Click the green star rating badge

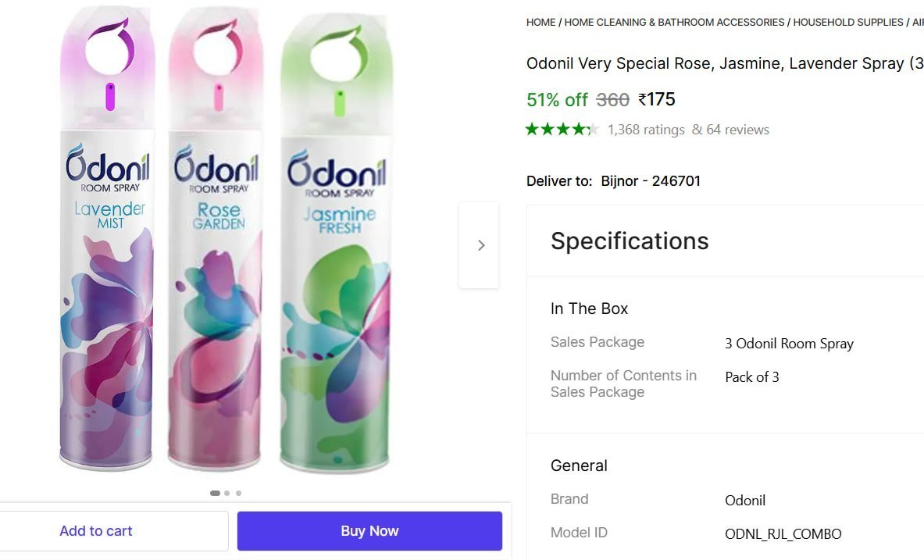(561, 129)
